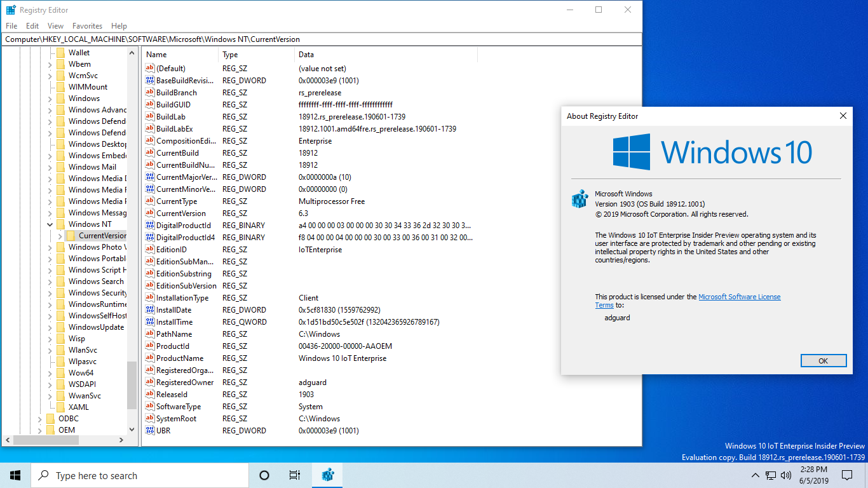The height and width of the screenshot is (488, 868).
Task: Click the ProductName value icon
Action: [150, 358]
